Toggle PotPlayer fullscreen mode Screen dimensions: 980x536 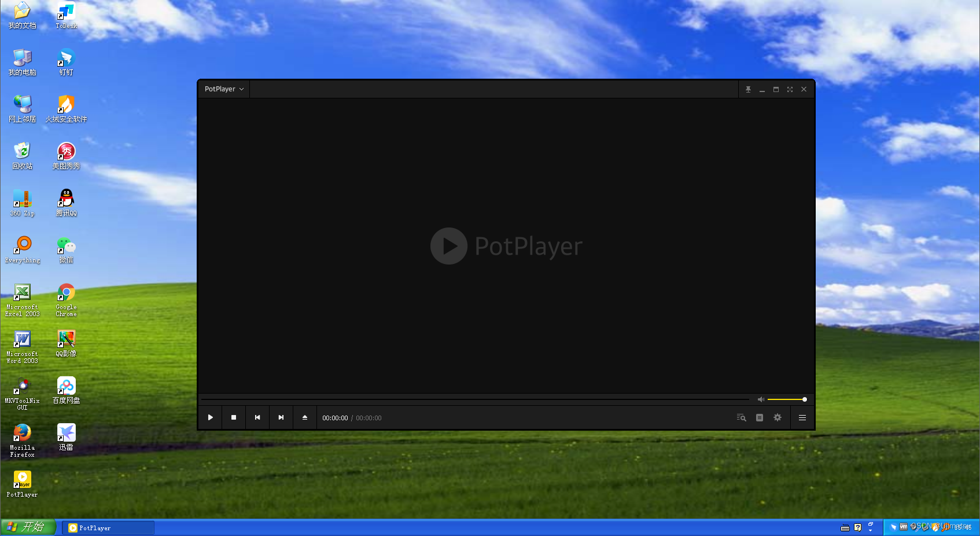tap(790, 90)
